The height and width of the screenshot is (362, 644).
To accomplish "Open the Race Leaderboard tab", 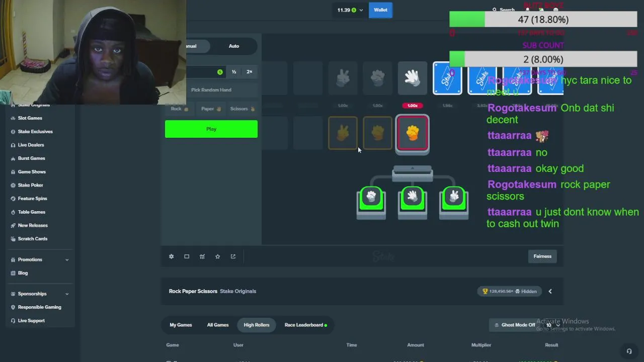I will click(305, 325).
